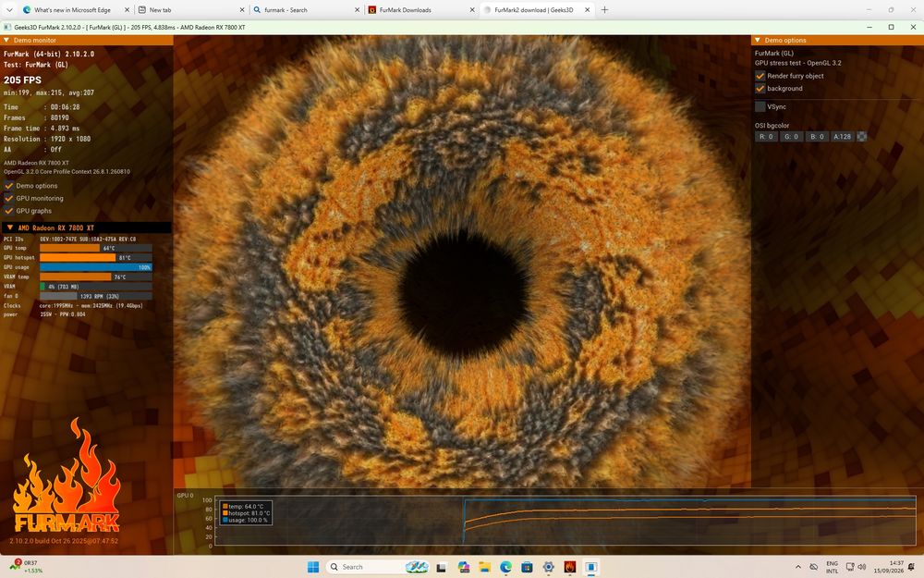Uncheck the GPU graphs checkbox
Screen dimensions: 924x578
(x=9, y=211)
